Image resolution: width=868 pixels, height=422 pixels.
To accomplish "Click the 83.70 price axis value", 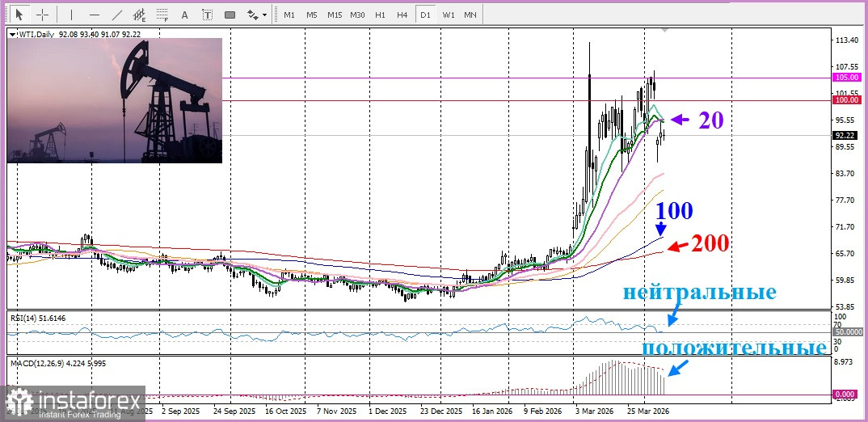I will tap(847, 173).
